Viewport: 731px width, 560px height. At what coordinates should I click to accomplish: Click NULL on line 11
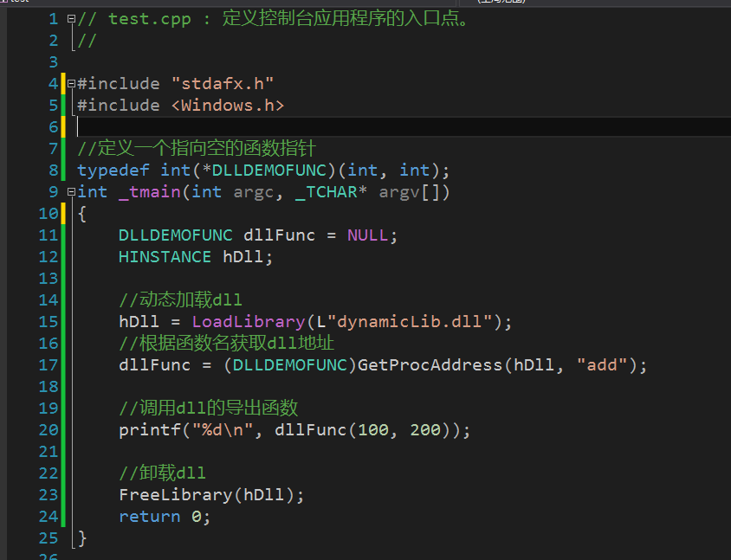click(367, 235)
